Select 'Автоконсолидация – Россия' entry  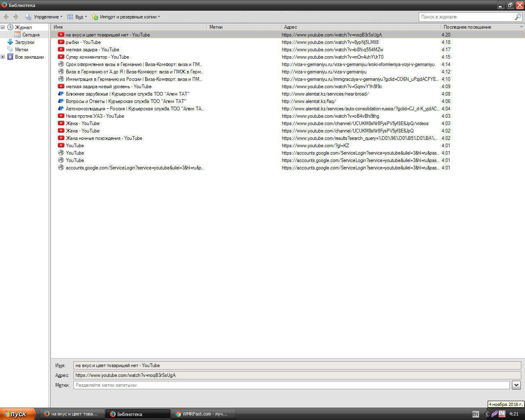(x=288, y=109)
